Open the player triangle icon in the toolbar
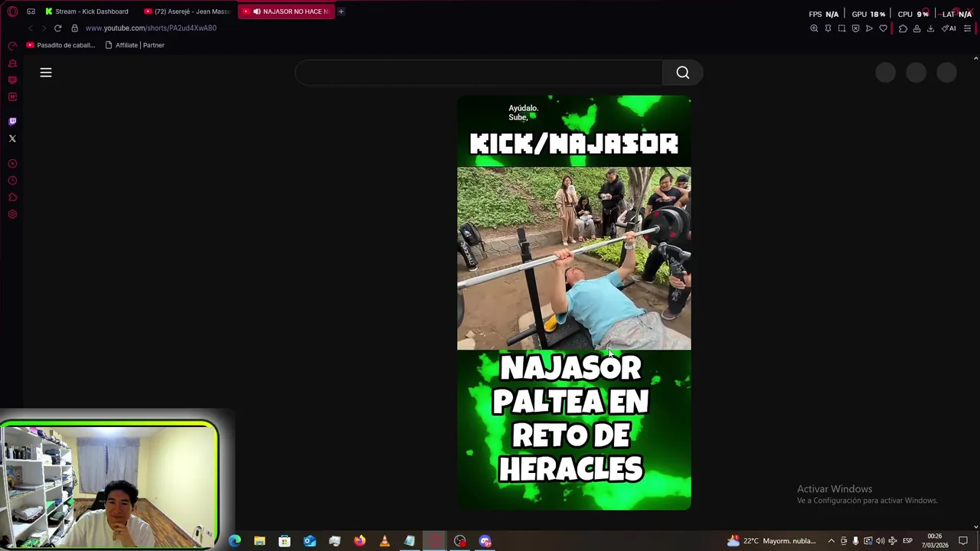This screenshot has width=980, height=551. pyautogui.click(x=869, y=28)
